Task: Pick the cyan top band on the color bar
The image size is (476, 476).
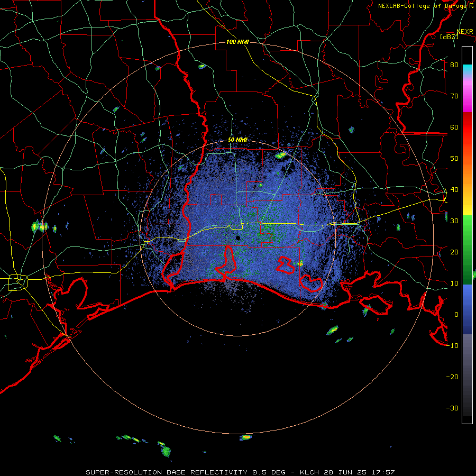Action: tap(467, 69)
